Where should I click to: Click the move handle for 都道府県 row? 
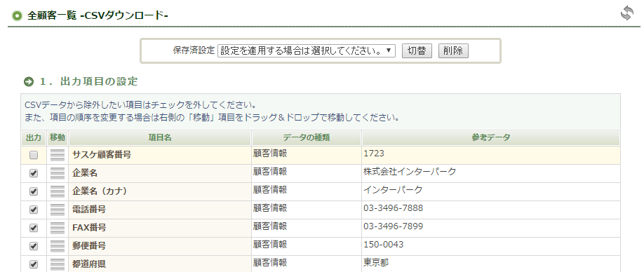coord(58,264)
